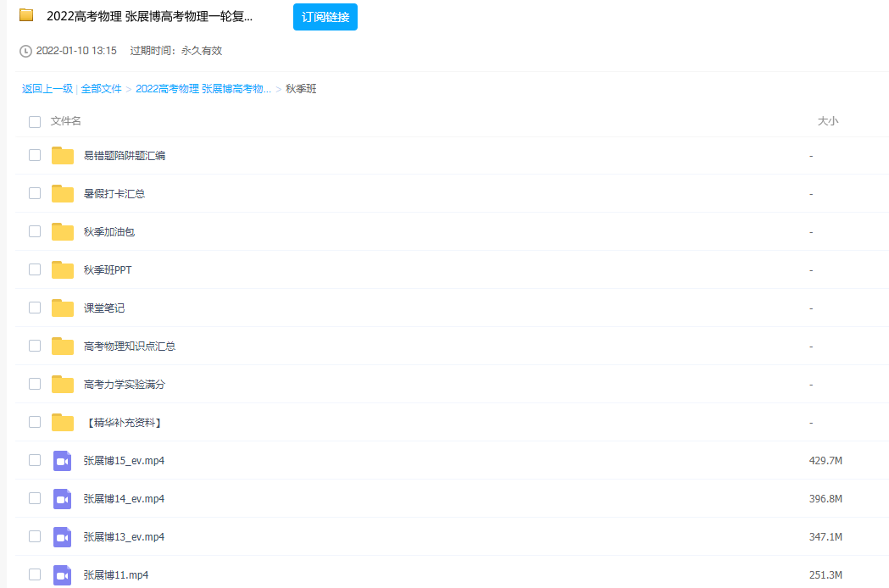This screenshot has width=889, height=588.
Task: Open the 秋季班PPT folder icon
Action: tap(63, 269)
